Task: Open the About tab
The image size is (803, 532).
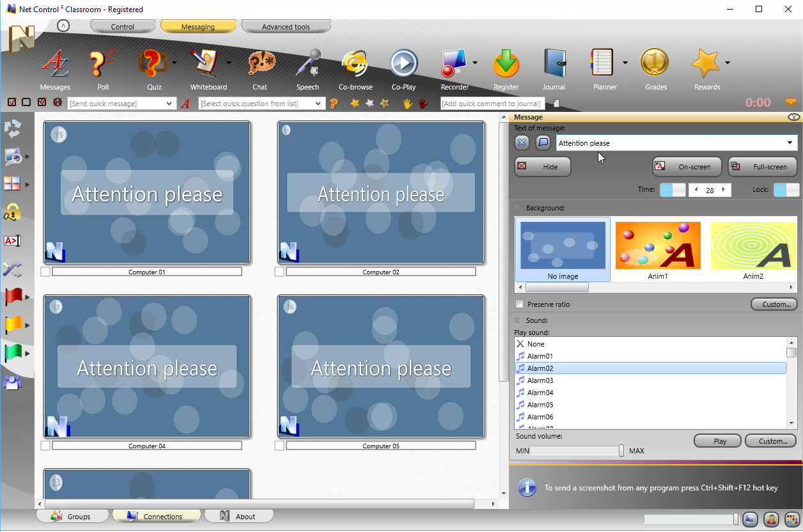Action: pos(239,516)
